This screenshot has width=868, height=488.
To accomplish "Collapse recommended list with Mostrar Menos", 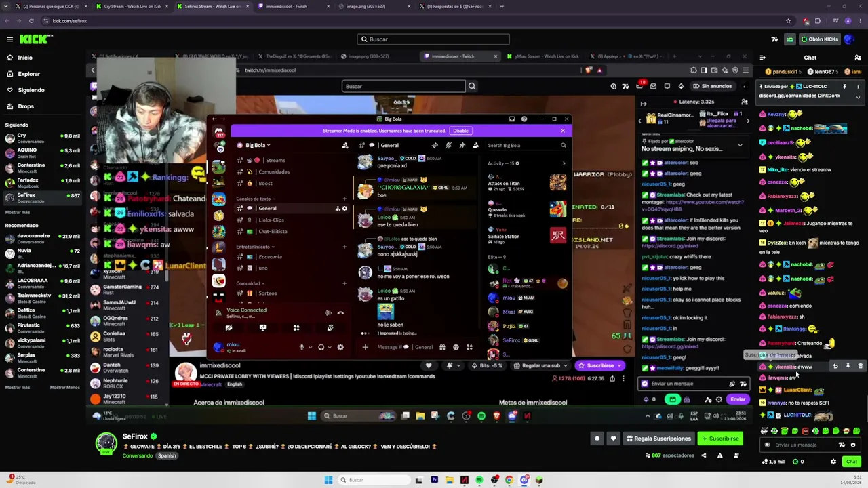I will coord(65,388).
